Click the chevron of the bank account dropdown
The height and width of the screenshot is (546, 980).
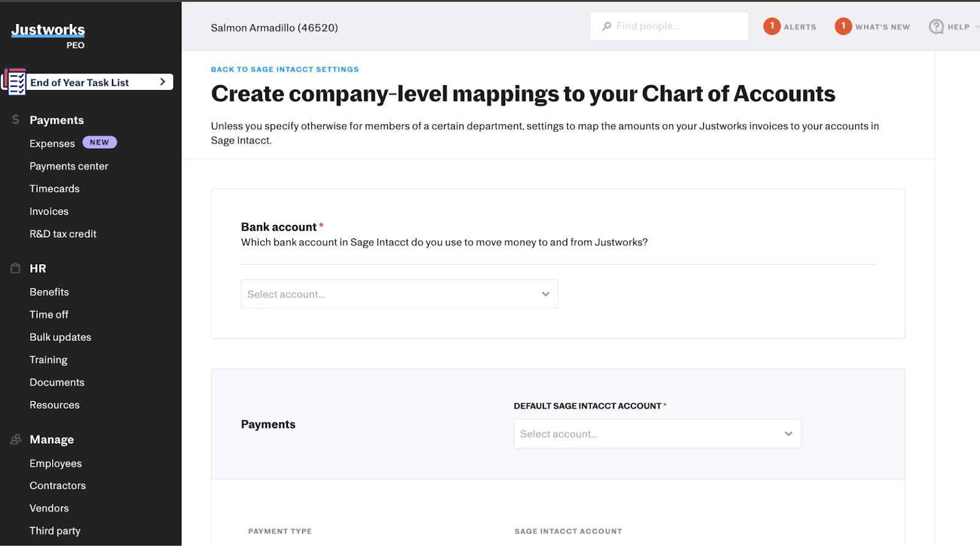point(545,294)
